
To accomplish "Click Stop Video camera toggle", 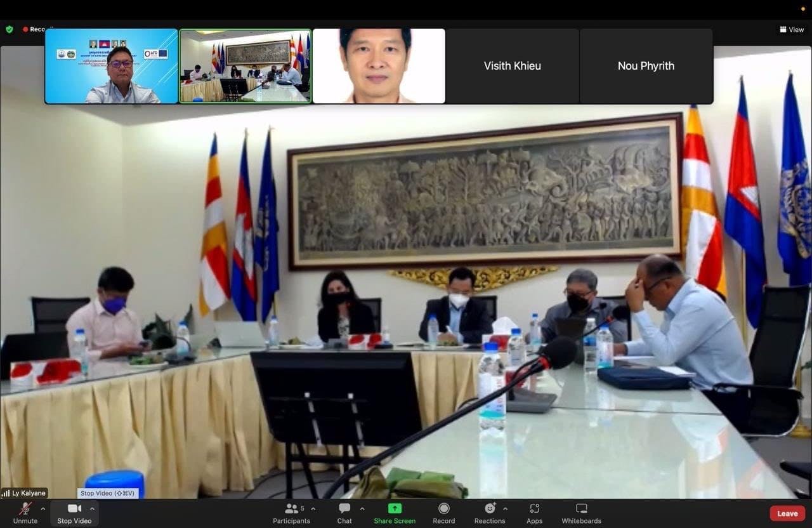I will point(74,513).
